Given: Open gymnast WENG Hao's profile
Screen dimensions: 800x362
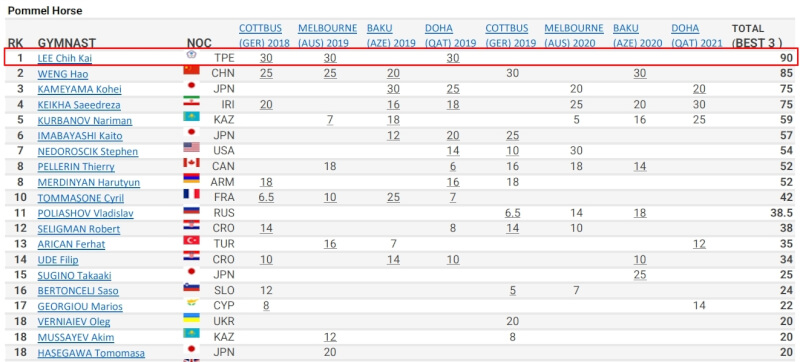Looking at the screenshot, I should 63,74.
